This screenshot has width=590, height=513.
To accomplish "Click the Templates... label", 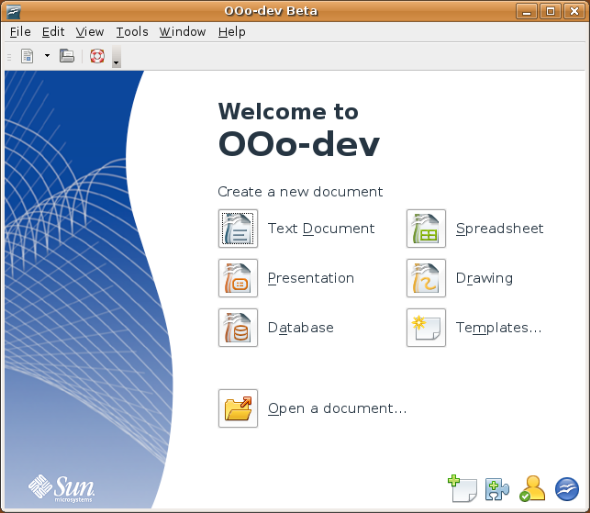I will point(499,328).
